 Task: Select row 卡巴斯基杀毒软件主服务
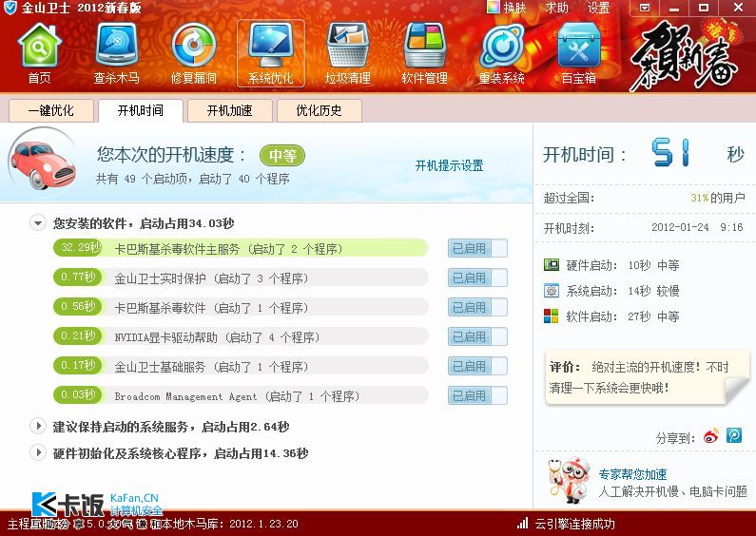point(240,248)
